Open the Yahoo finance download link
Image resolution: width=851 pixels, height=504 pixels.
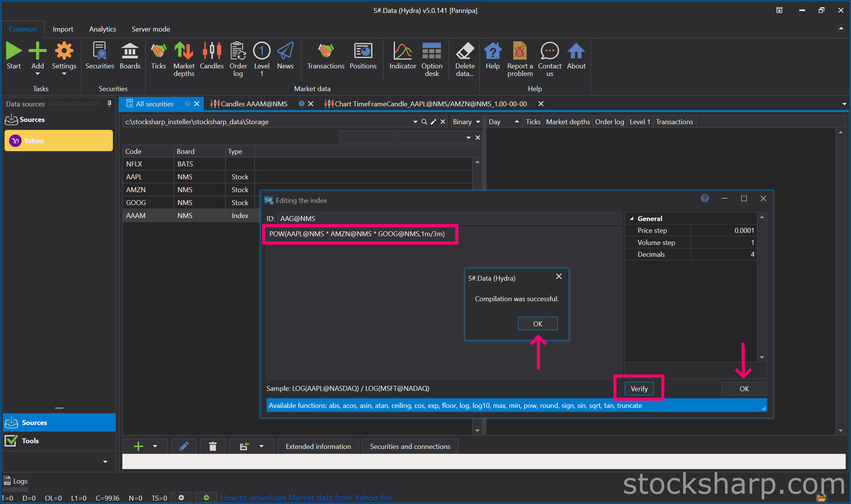[306, 498]
